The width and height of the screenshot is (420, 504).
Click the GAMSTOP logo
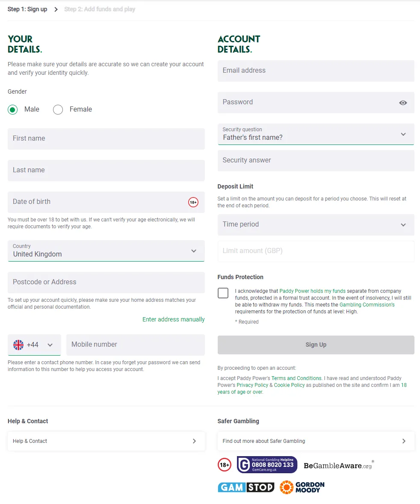pyautogui.click(x=246, y=487)
